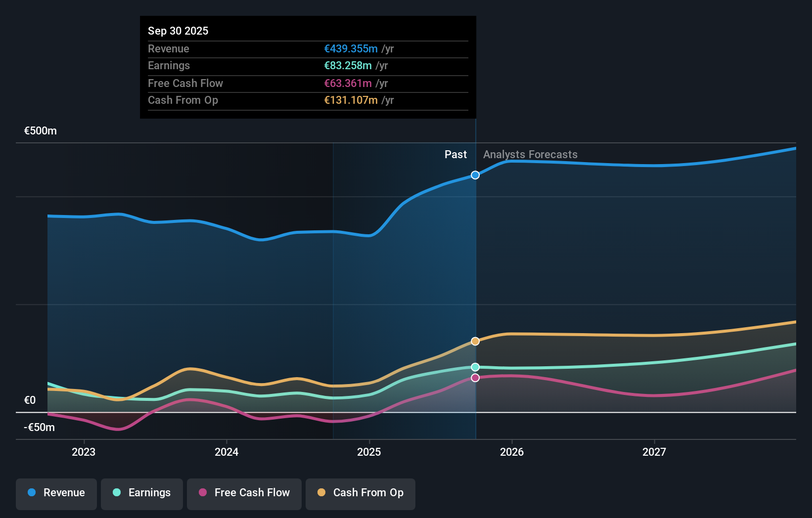Image resolution: width=812 pixels, height=518 pixels.
Task: Click the blue Revenue legend dot
Action: (x=31, y=493)
